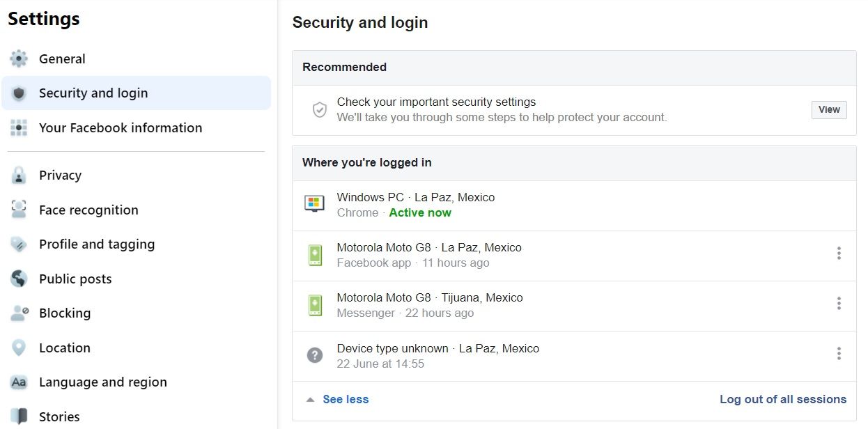Screen dimensions: 868x429
Task: Click the unknown device question mark icon
Action: point(315,355)
